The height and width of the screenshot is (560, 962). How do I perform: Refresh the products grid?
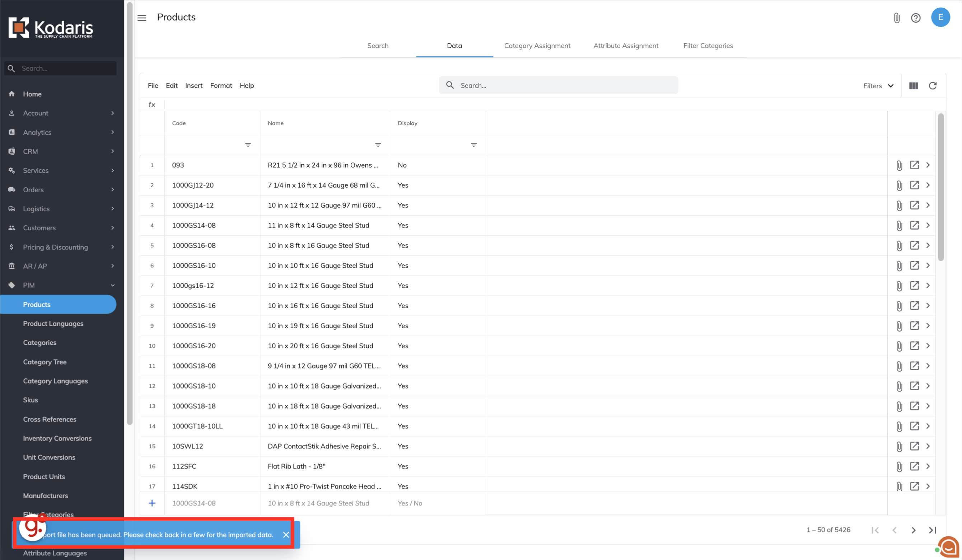(932, 85)
